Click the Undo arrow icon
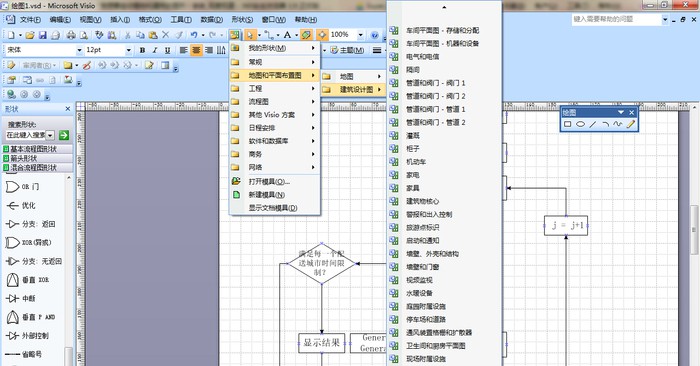Viewport: 700px width, 366px height. (194, 35)
